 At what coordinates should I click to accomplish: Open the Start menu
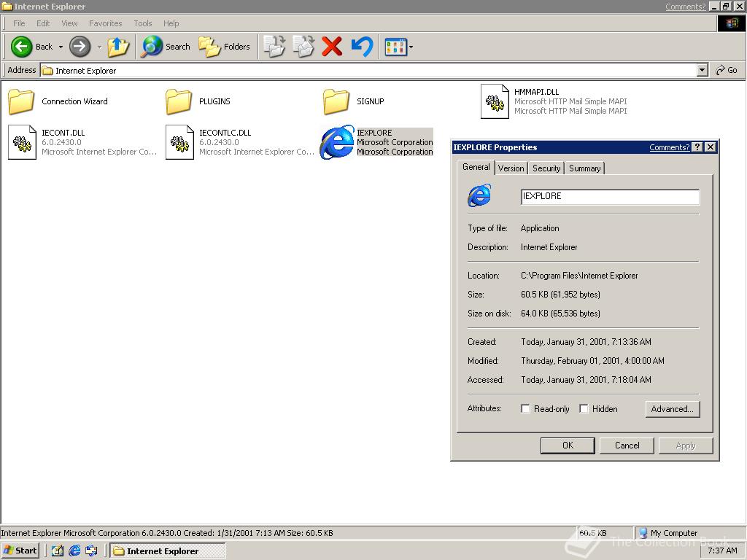pos(20,551)
